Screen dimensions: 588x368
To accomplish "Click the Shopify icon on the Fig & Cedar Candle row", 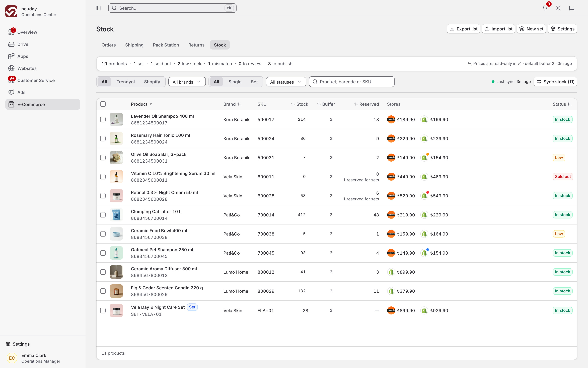I will tap(391, 291).
